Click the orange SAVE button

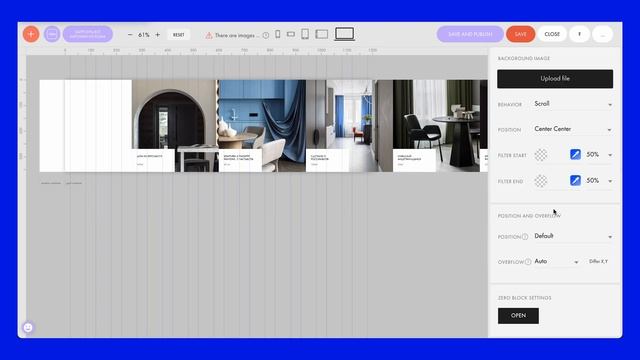520,34
